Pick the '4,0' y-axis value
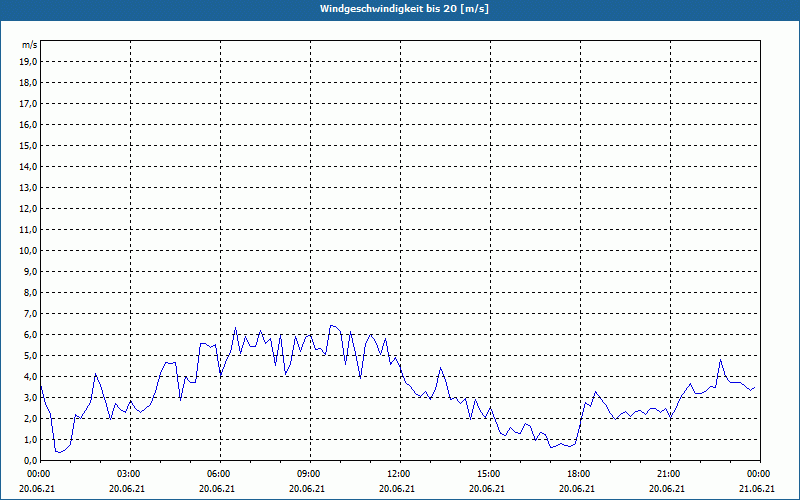 (x=30, y=377)
